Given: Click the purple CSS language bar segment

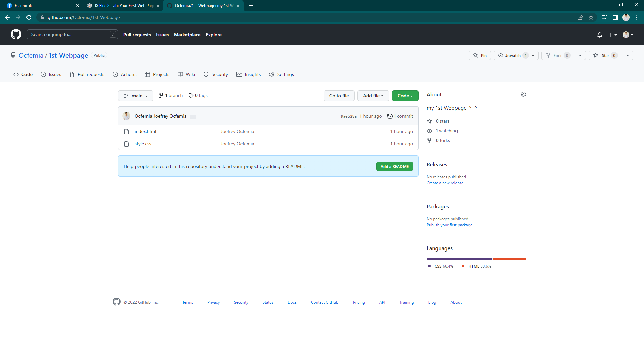Looking at the screenshot, I should pyautogui.click(x=459, y=259).
